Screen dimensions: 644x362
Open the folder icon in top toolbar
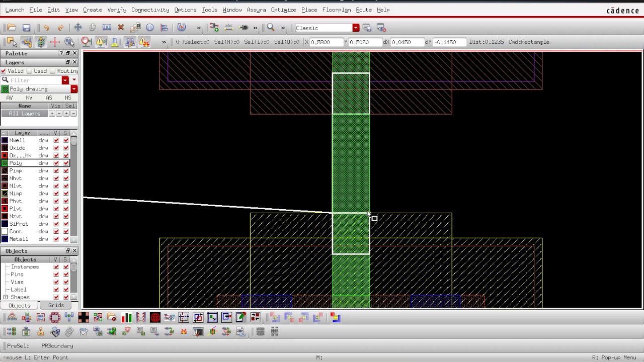pos(12,28)
